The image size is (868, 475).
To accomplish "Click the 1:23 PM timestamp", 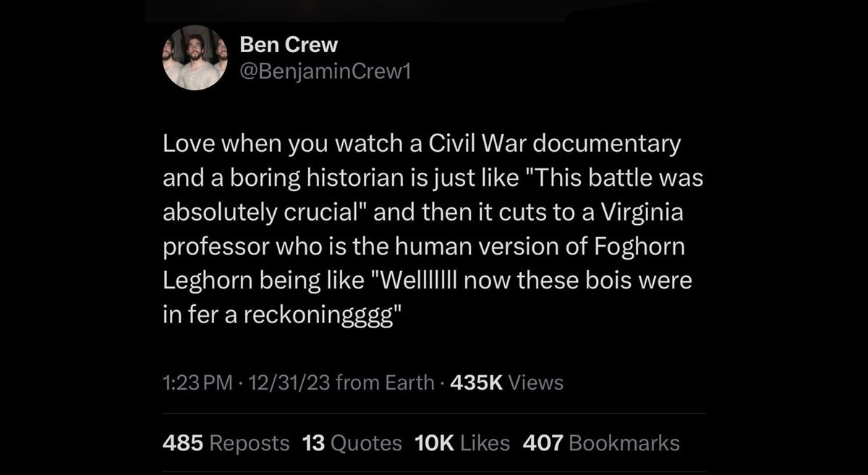I will tap(190, 382).
